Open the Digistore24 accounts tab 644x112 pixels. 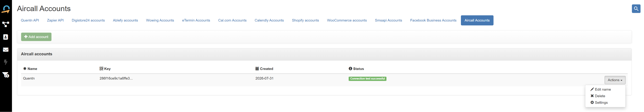pos(88,20)
